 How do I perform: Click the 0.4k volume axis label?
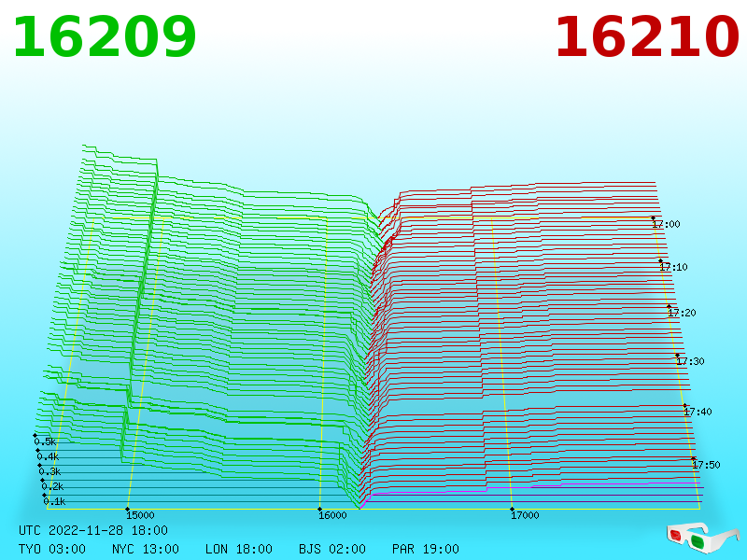pyautogui.click(x=48, y=457)
